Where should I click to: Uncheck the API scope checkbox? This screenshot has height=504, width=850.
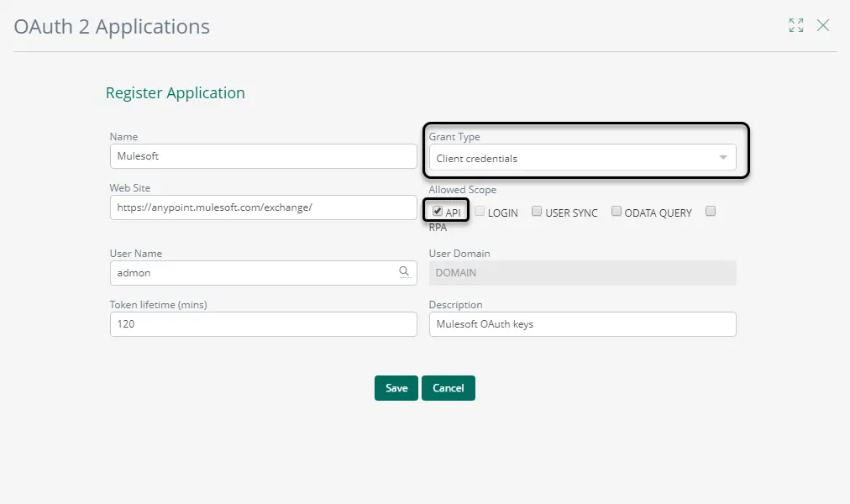[x=438, y=211]
